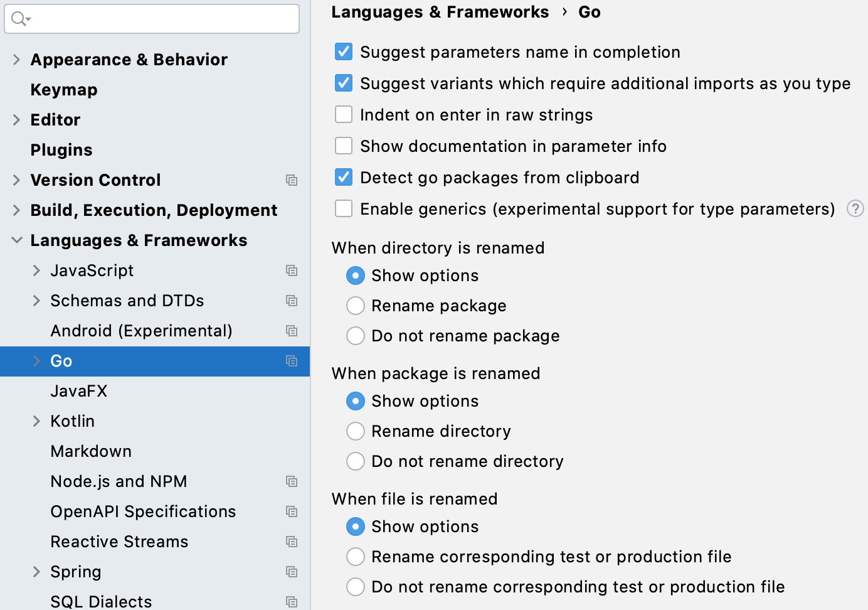Expand Build, Execution, Deployment section

coord(17,210)
